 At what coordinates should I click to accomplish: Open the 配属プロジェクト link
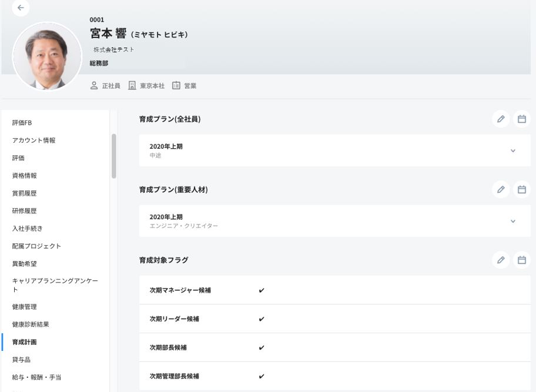36,246
